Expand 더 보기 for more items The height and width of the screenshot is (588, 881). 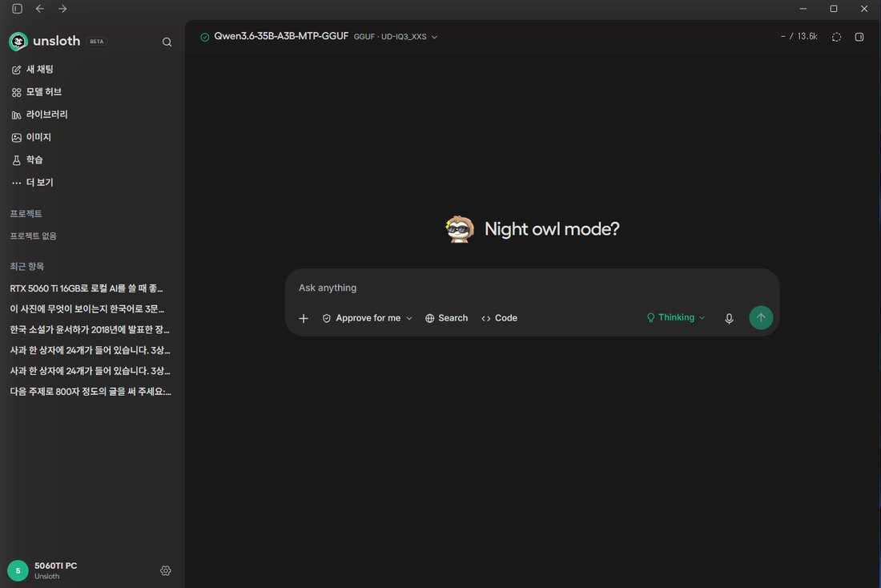(x=33, y=182)
